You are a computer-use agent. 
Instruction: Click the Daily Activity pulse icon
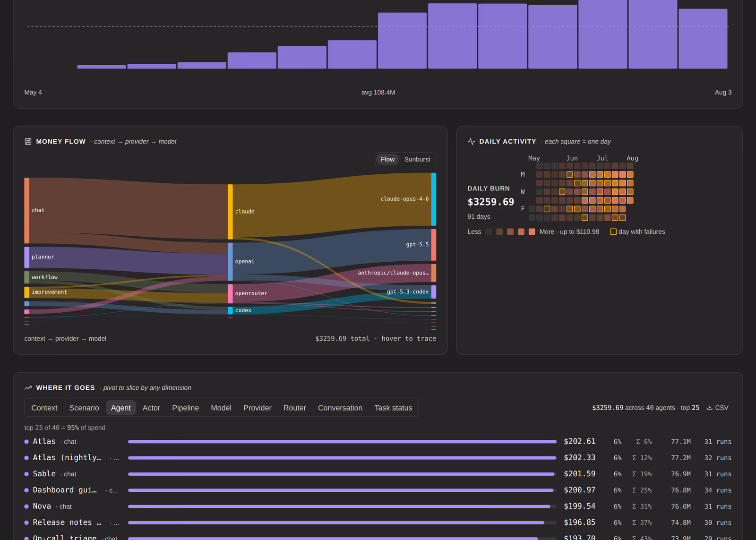[x=471, y=141]
